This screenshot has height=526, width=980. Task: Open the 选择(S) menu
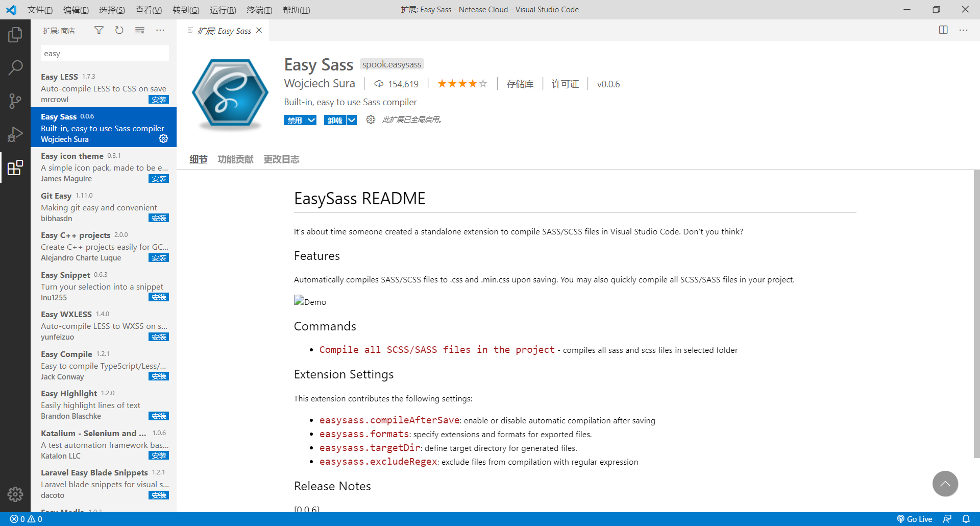coord(112,10)
